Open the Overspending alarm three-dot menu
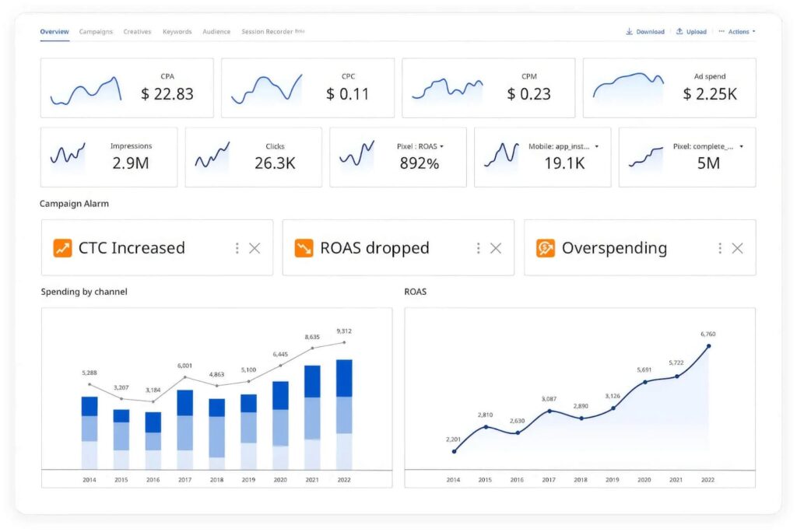 [720, 248]
